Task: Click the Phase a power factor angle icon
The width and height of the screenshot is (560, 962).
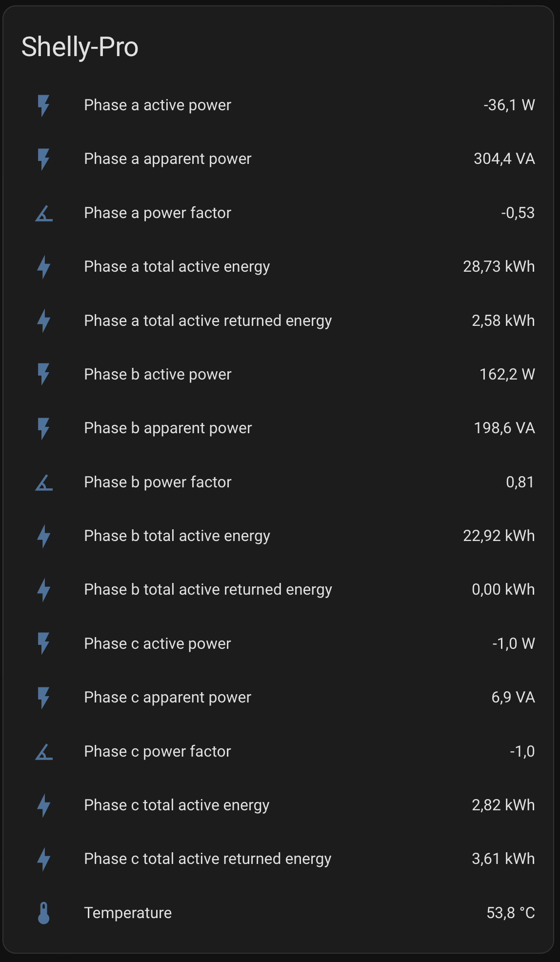Action: tap(44, 213)
